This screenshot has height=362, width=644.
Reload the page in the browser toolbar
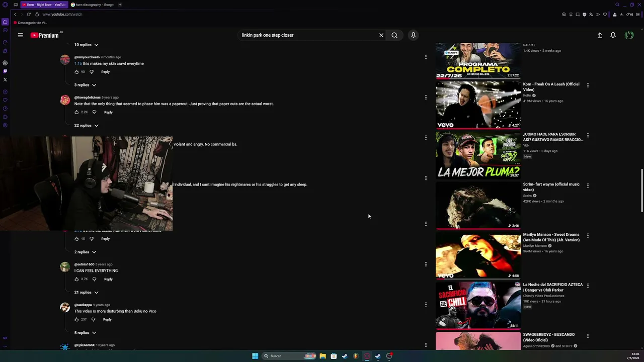pos(29,14)
